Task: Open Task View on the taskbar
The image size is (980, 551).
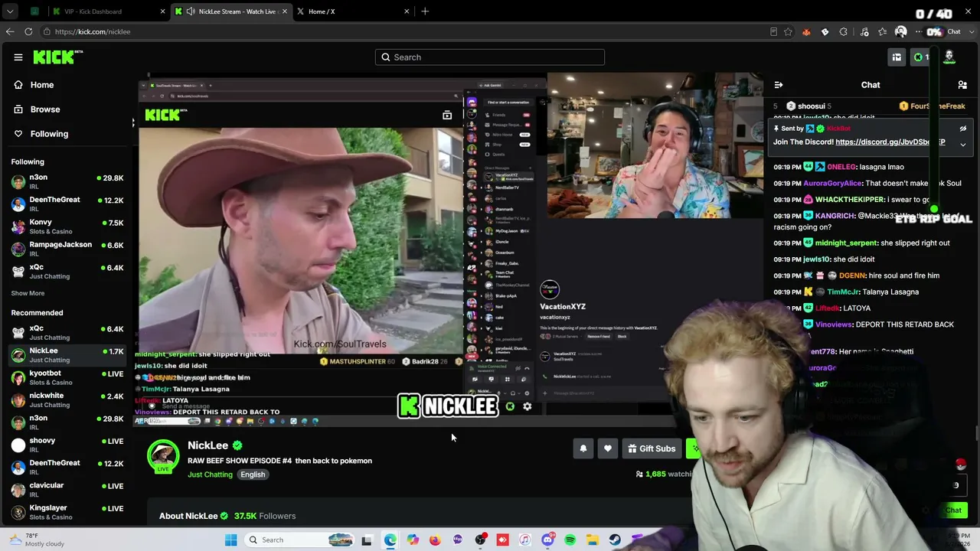Action: (367, 540)
